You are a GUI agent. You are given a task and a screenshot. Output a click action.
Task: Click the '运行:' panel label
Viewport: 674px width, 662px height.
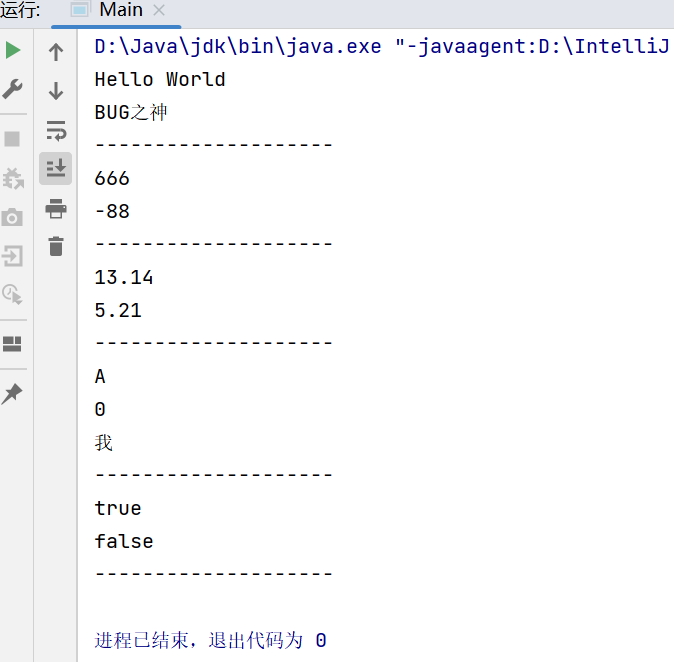pos(20,10)
